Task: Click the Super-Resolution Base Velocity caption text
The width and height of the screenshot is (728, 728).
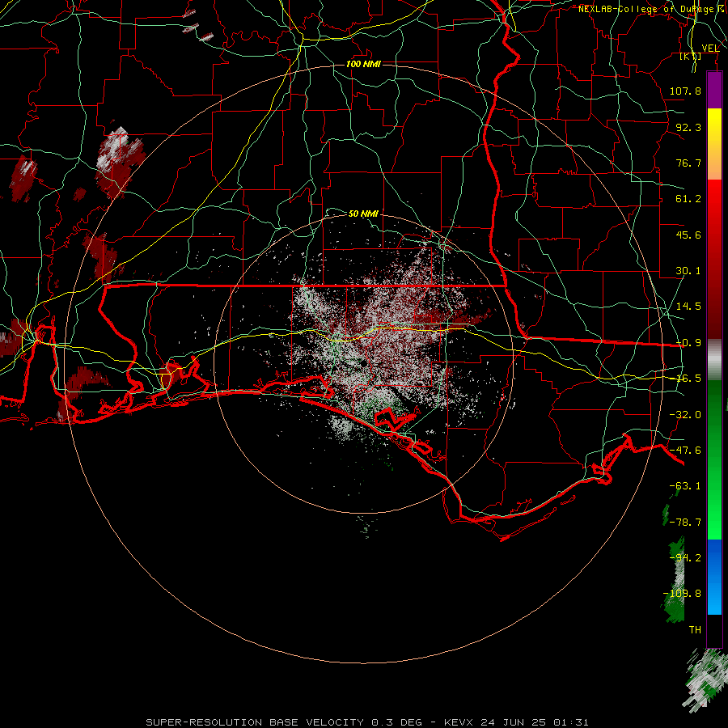Action: click(x=367, y=722)
